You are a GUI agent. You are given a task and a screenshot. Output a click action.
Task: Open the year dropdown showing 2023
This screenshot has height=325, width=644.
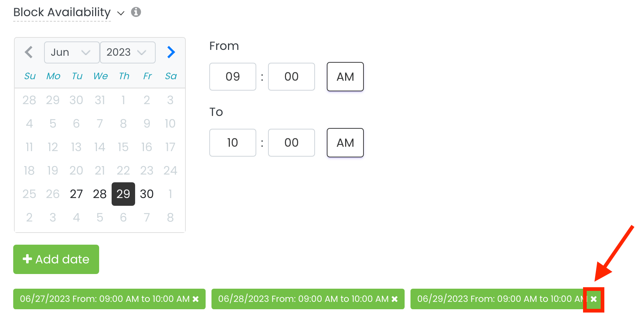[x=127, y=52]
